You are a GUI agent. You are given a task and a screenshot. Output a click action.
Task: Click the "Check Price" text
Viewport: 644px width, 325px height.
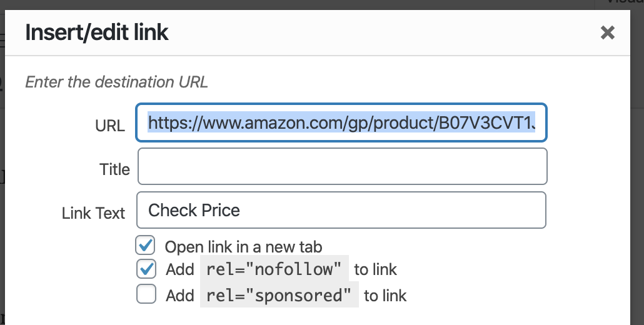(x=194, y=210)
